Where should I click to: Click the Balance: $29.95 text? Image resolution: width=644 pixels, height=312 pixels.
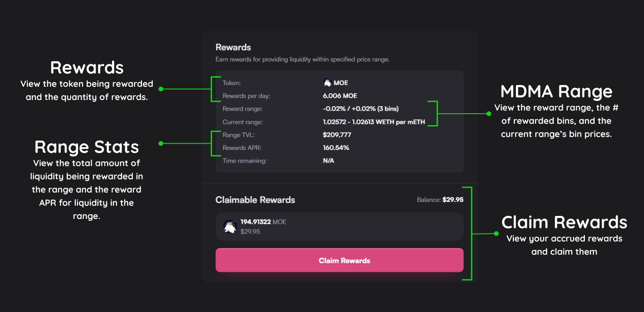point(440,200)
